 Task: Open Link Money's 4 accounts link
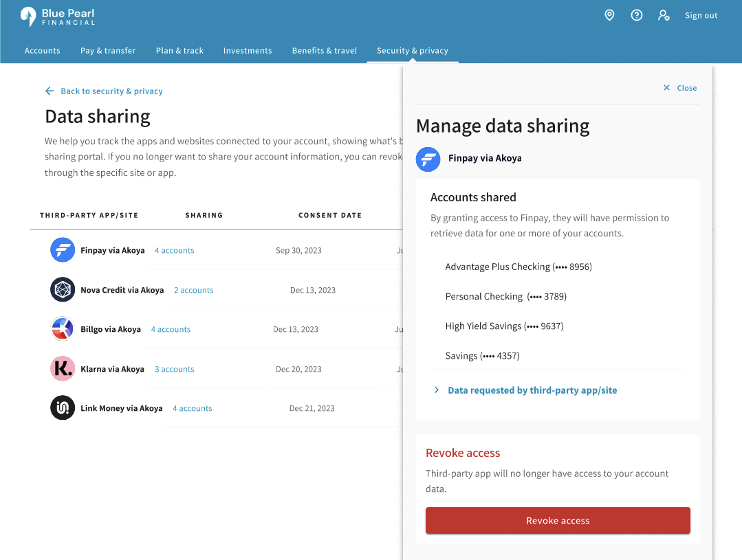[192, 408]
